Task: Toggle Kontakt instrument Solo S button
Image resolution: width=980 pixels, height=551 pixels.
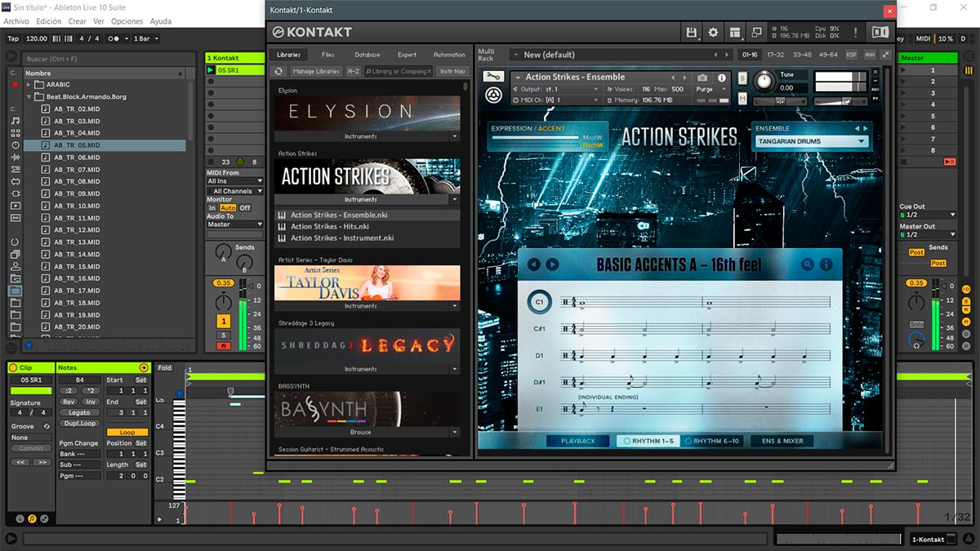Action: (742, 78)
